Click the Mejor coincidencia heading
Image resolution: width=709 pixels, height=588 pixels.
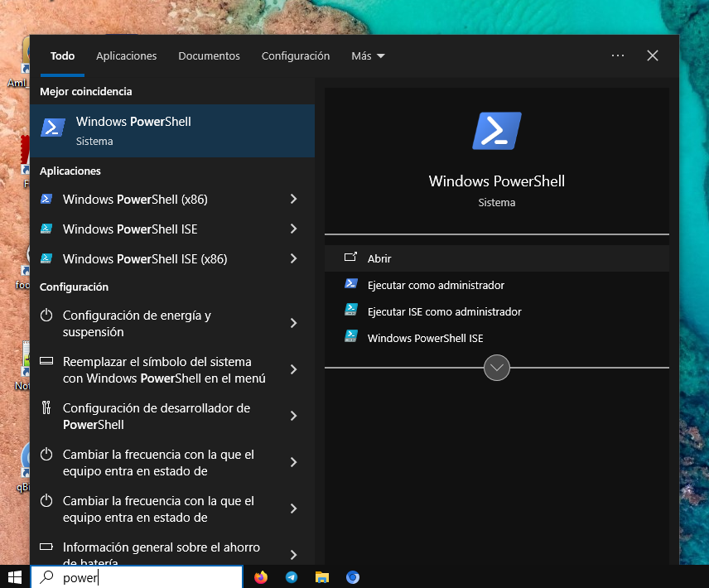pos(86,91)
